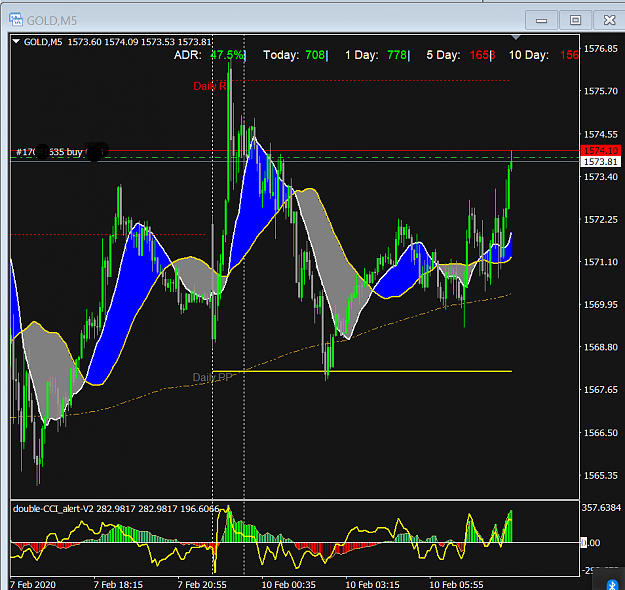Click the 7 Feb 18:15 time label

click(x=118, y=584)
